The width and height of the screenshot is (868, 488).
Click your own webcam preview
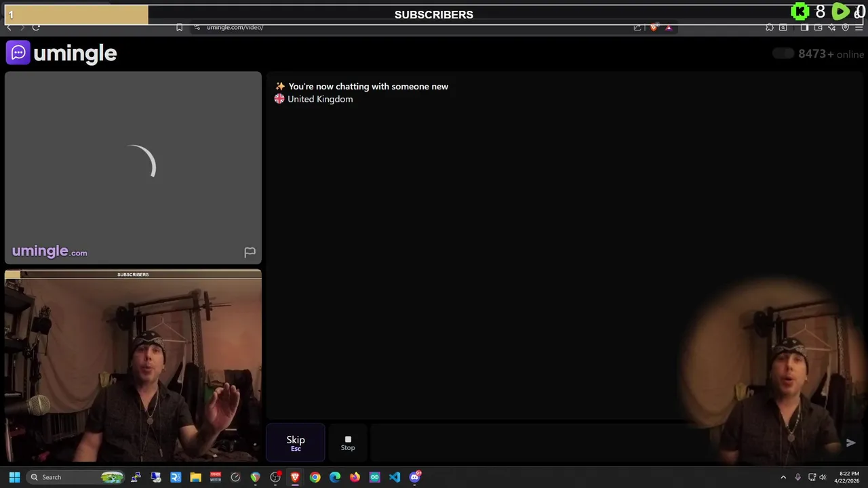click(x=133, y=366)
